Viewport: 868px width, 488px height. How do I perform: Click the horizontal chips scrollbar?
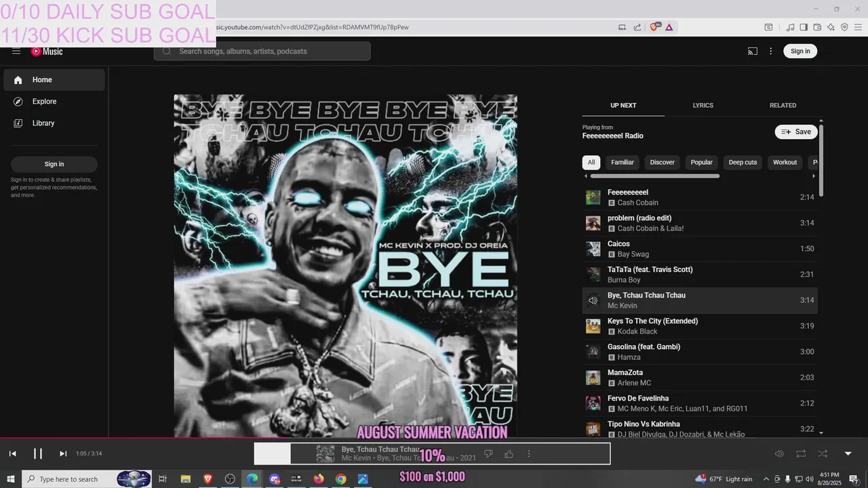click(655, 176)
